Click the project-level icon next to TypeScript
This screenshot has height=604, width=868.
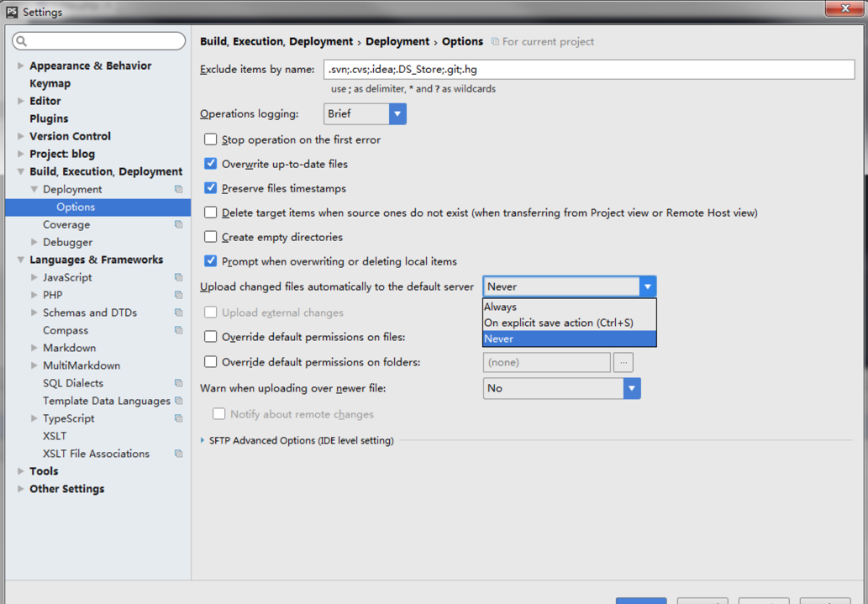[179, 418]
